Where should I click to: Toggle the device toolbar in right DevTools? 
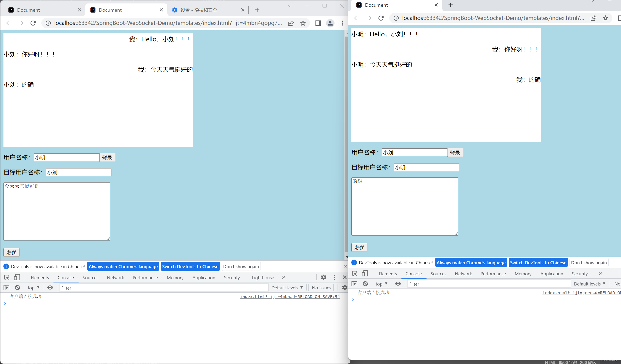(365, 274)
